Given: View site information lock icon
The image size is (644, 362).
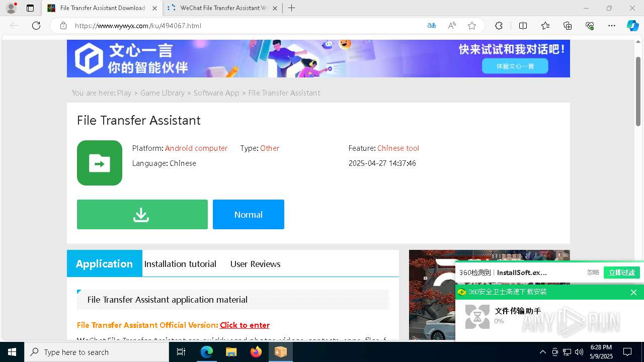Looking at the screenshot, I should click(63, 26).
